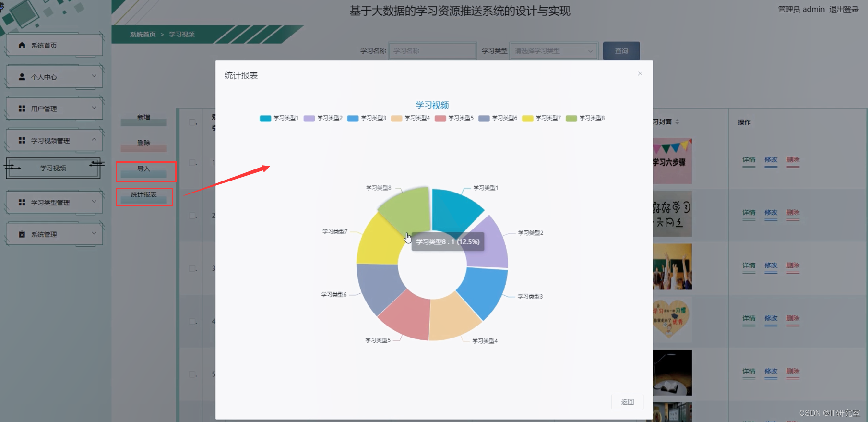868x422 pixels.
Task: Close the 统计报表 dialog with the X
Action: tap(640, 73)
